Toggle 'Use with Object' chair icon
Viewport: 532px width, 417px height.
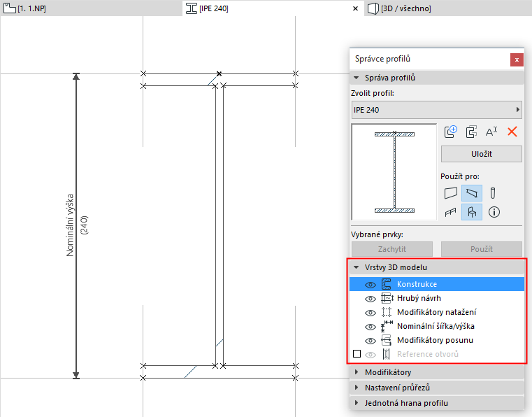pos(472,212)
